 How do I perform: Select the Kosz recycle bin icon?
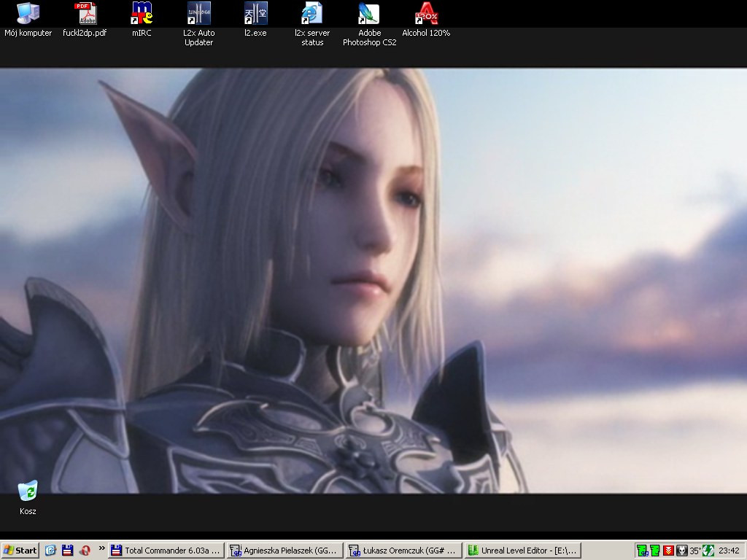coord(28,498)
